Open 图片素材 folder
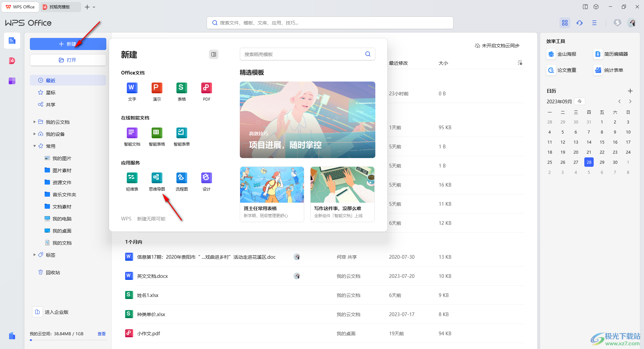Screen dimensions: 644x349 click(x=58, y=170)
